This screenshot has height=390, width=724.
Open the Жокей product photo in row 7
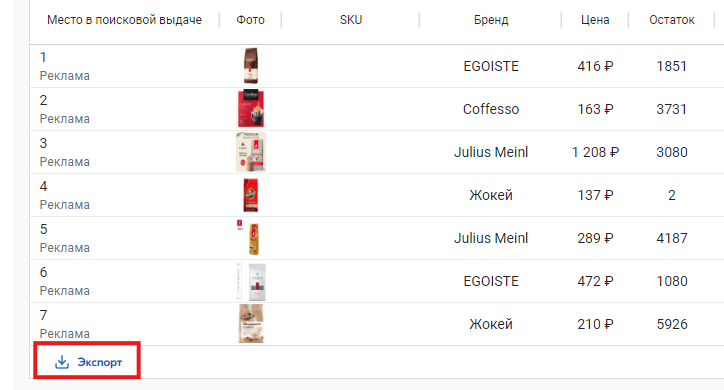point(251,324)
